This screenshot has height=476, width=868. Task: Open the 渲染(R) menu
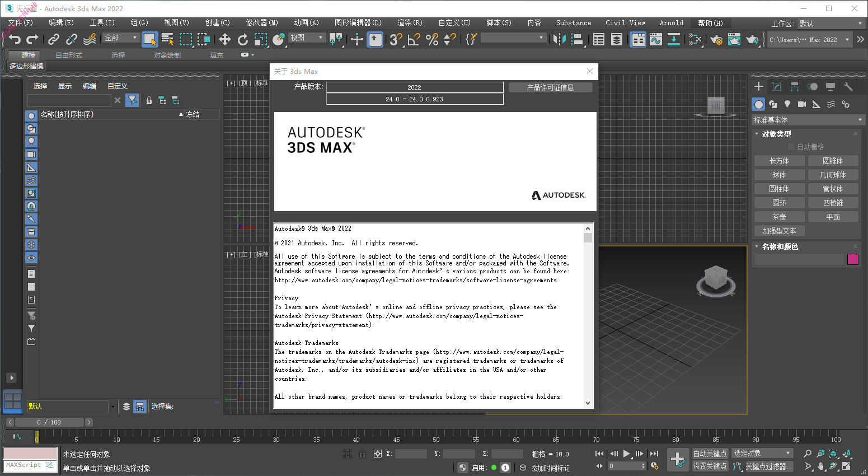pyautogui.click(x=410, y=23)
